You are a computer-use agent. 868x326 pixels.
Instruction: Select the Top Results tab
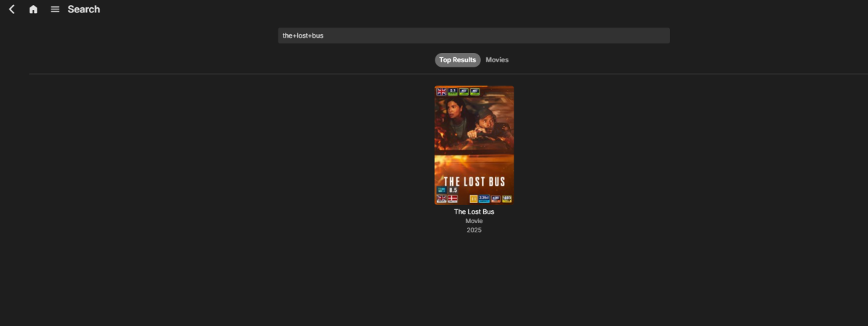(457, 60)
